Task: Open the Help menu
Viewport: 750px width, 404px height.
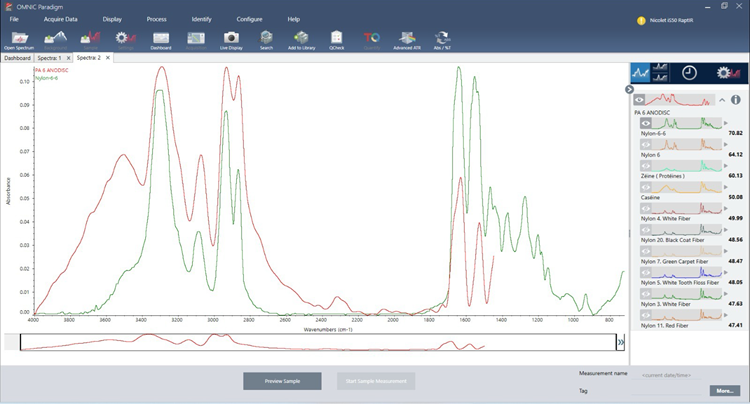Action: (294, 19)
